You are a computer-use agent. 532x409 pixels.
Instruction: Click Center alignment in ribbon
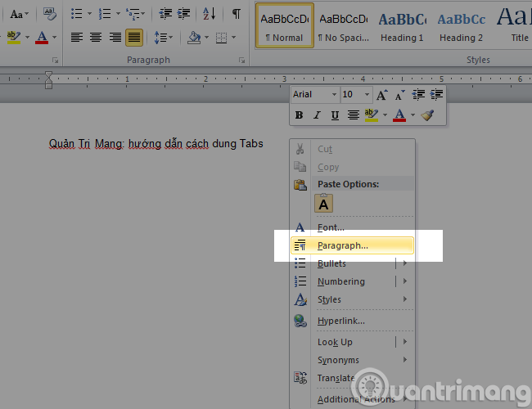(x=96, y=38)
